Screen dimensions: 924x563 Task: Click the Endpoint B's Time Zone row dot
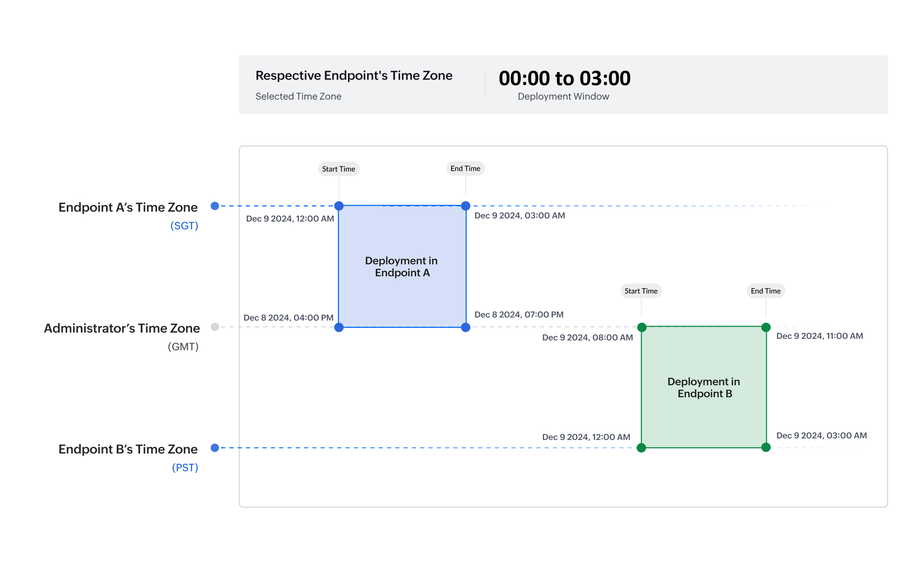tap(215, 448)
